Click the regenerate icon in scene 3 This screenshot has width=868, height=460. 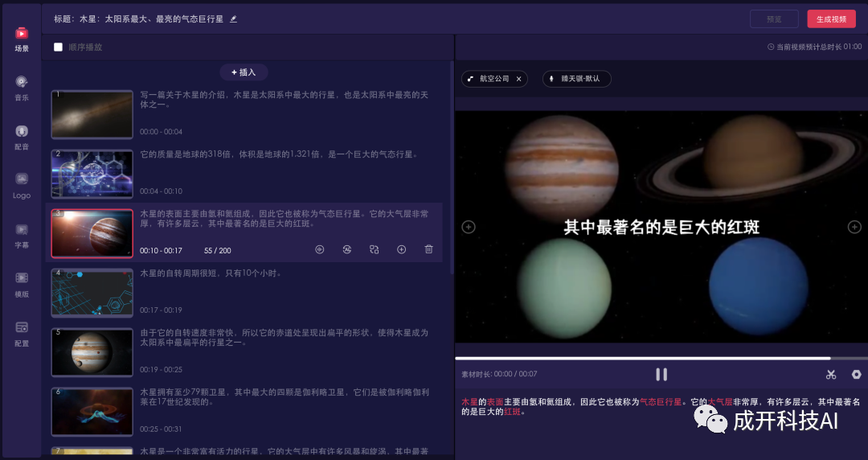click(347, 249)
